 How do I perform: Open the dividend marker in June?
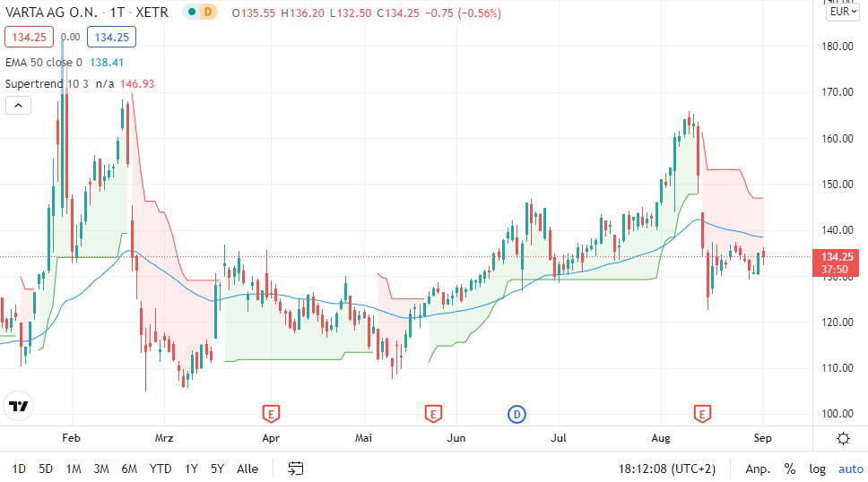click(516, 414)
